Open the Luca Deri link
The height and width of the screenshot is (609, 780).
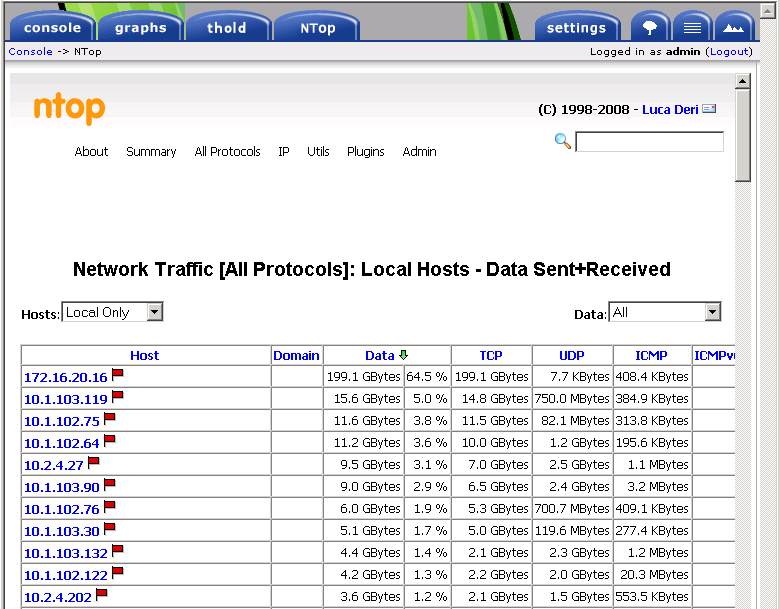(x=670, y=109)
